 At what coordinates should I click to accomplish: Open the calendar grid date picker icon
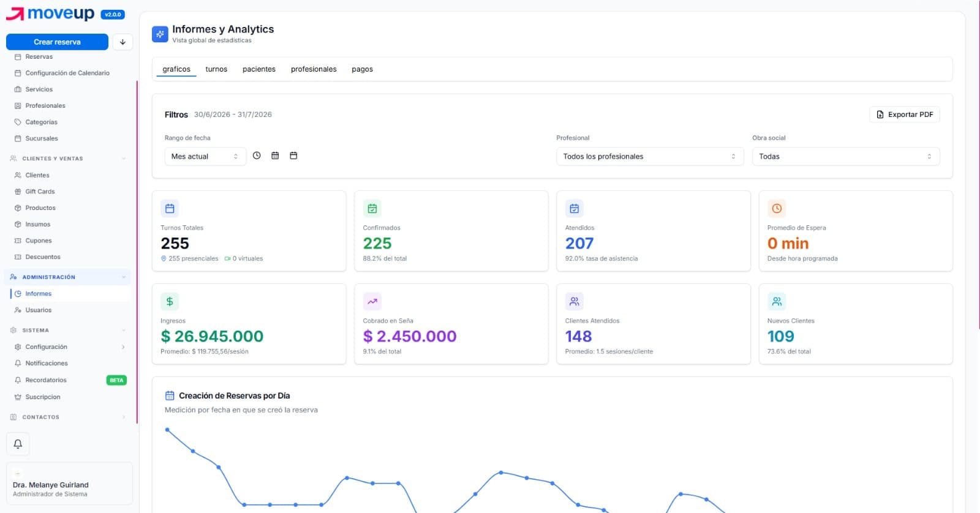tap(275, 155)
